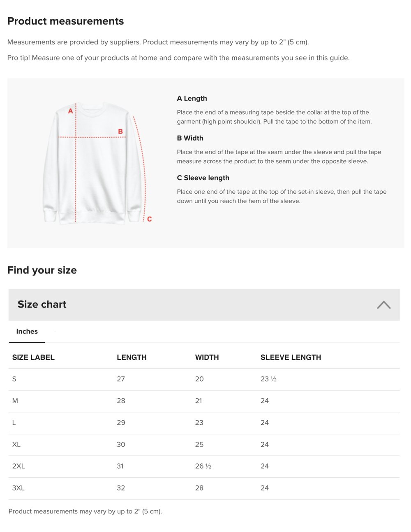
Task: Click the C Sleeve length heading
Action: click(203, 178)
